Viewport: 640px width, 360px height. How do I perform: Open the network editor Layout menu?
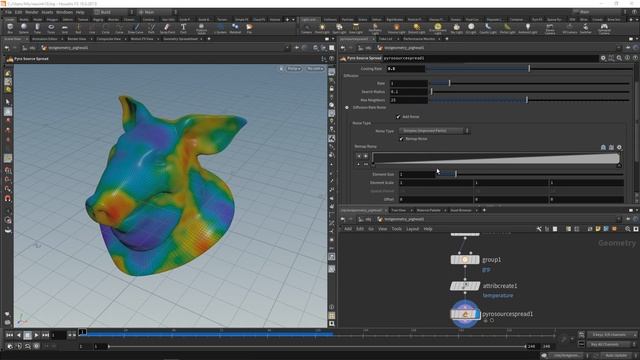412,229
